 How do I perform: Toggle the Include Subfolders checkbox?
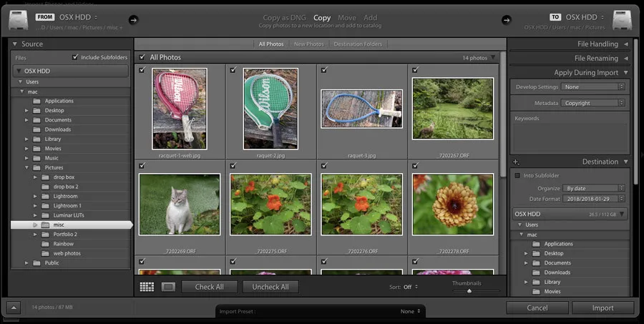point(76,57)
